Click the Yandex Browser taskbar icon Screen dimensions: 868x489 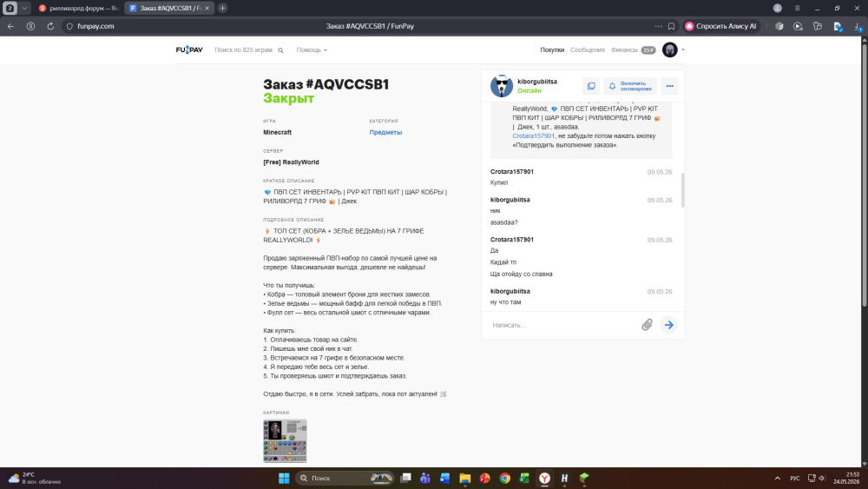click(545, 479)
